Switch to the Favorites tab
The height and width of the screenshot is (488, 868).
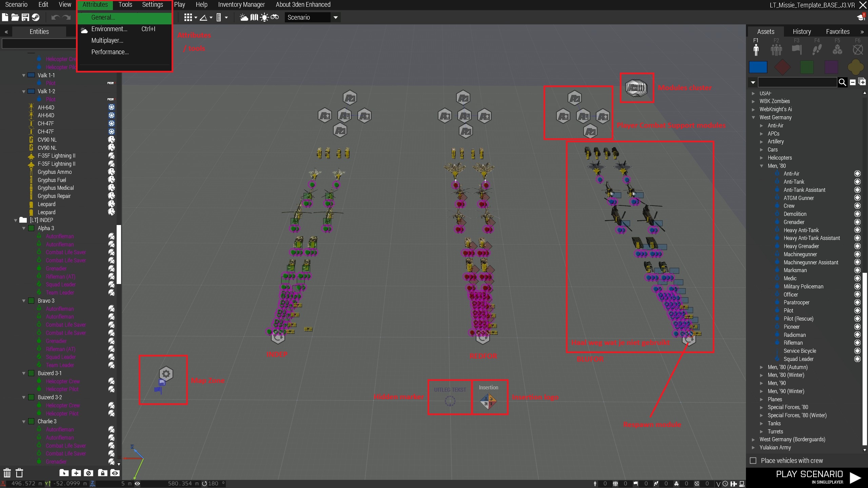pos(837,32)
